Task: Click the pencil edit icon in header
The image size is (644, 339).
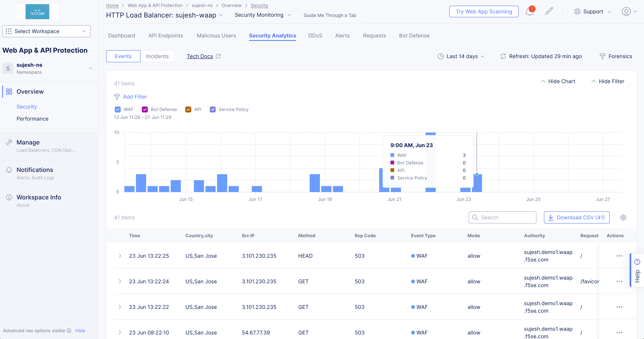Action: pyautogui.click(x=549, y=11)
